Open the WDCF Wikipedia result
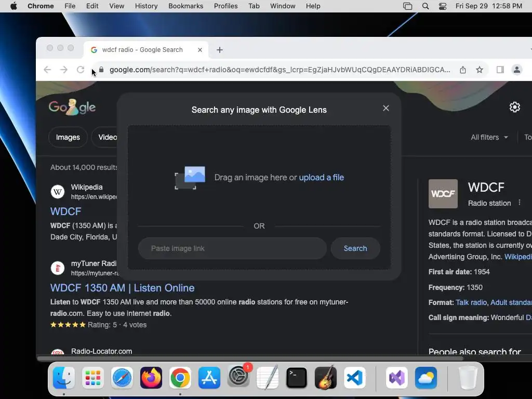 pyautogui.click(x=66, y=211)
